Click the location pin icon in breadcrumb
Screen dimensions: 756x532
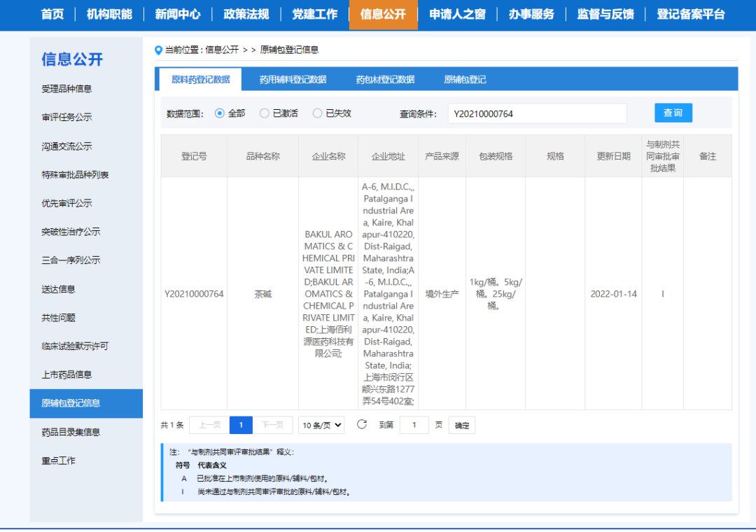tap(158, 50)
